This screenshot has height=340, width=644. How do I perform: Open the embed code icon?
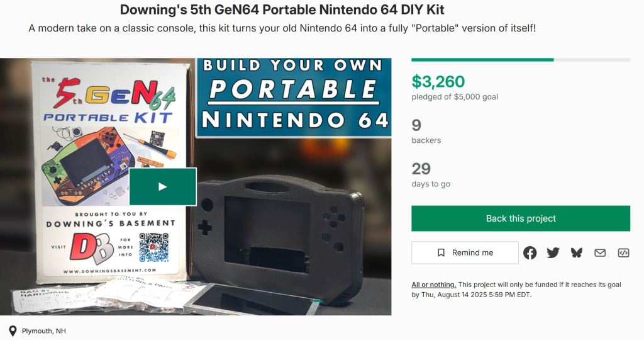[x=623, y=252]
